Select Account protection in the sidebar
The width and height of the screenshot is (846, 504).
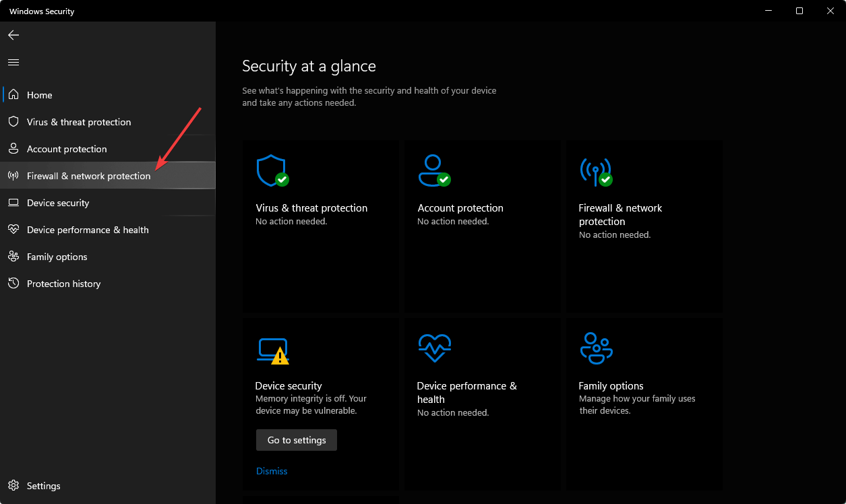(x=108, y=149)
